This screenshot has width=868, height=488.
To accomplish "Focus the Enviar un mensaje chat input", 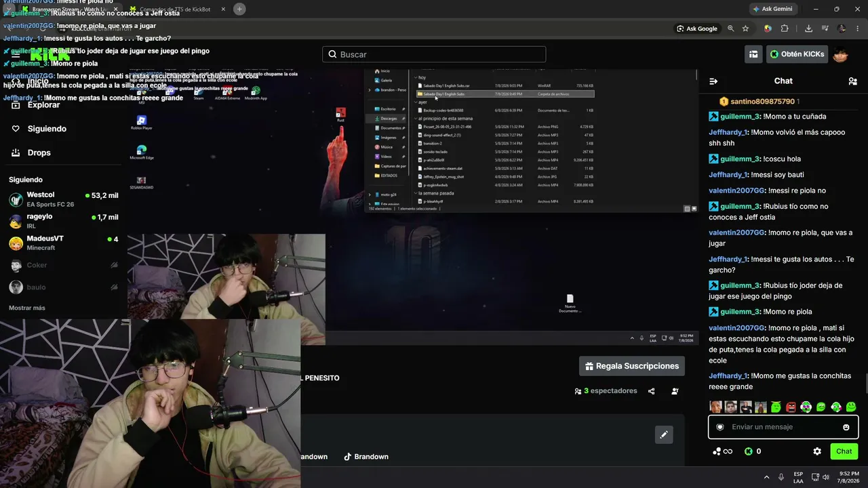I will [x=783, y=427].
